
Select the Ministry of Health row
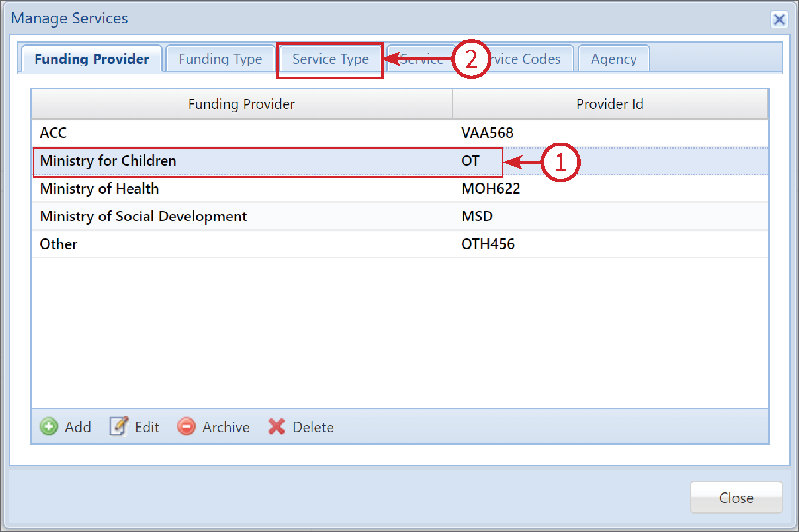[x=400, y=189]
